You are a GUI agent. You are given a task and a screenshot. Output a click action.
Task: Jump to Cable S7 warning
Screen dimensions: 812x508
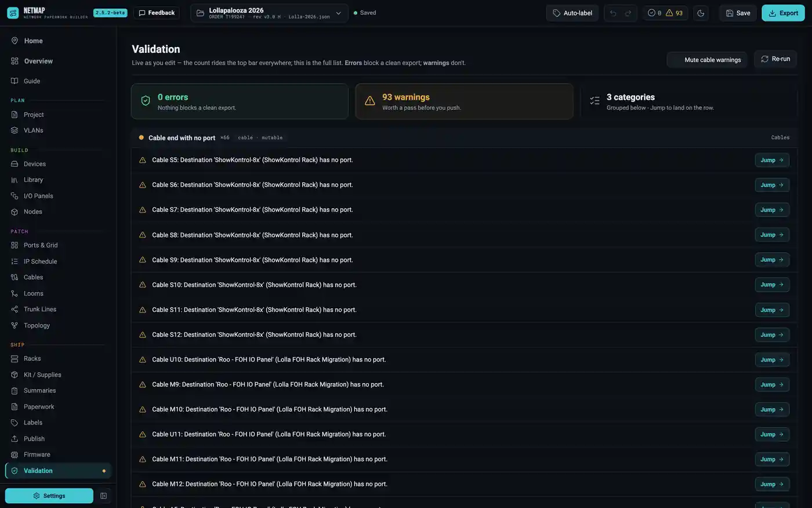click(x=772, y=210)
